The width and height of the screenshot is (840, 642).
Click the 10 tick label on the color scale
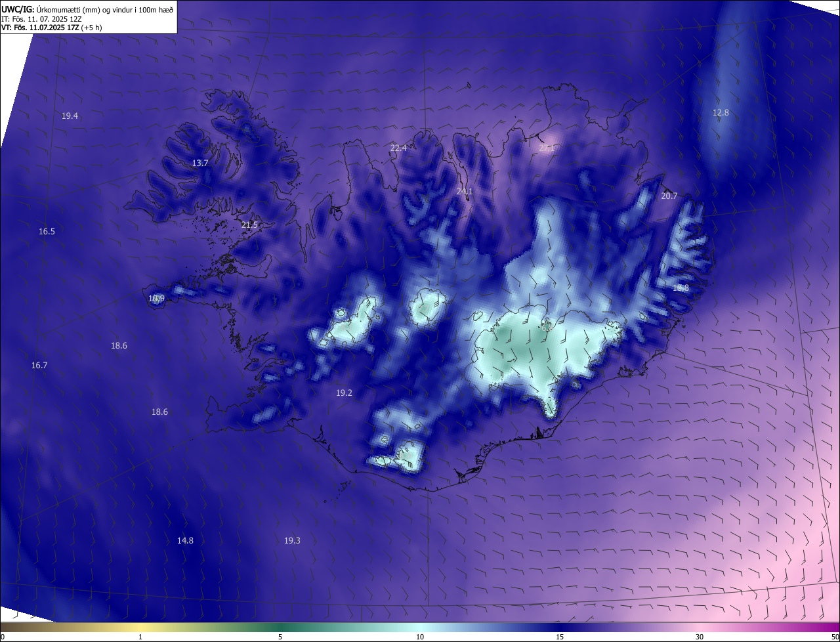coord(420,637)
